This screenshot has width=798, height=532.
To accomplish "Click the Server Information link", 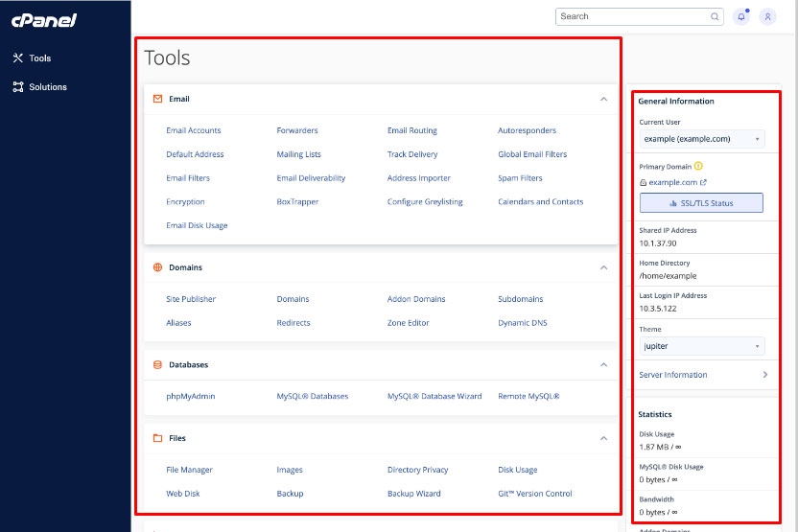I will pos(672,375).
